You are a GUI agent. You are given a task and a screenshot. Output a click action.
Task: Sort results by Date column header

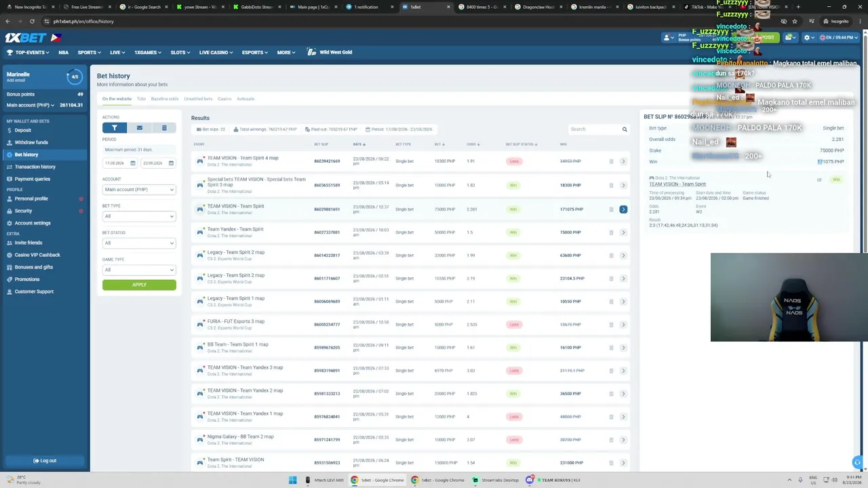[x=359, y=144]
